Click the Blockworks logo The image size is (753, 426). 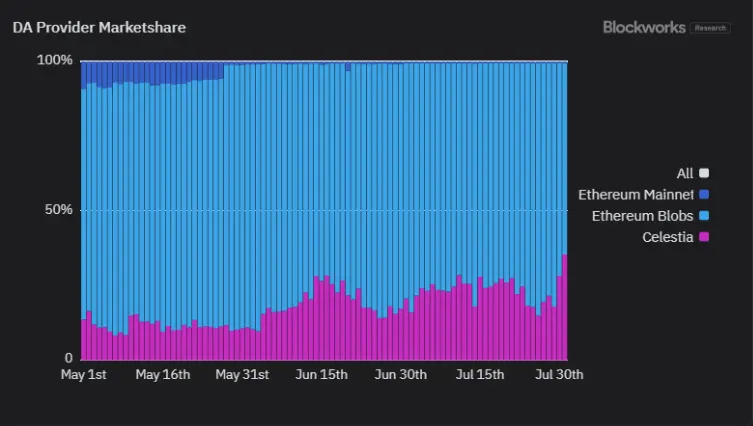tap(642, 28)
